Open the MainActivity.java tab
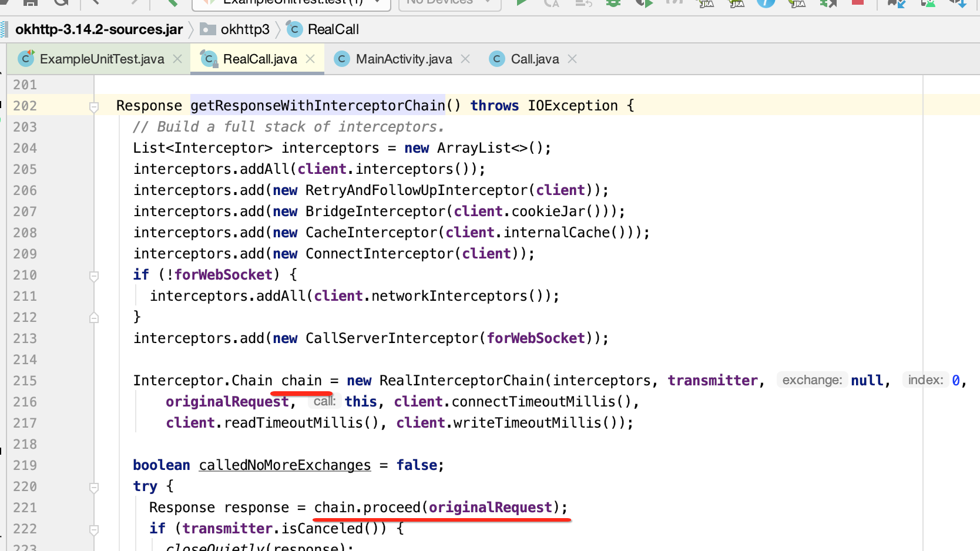 pyautogui.click(x=404, y=59)
